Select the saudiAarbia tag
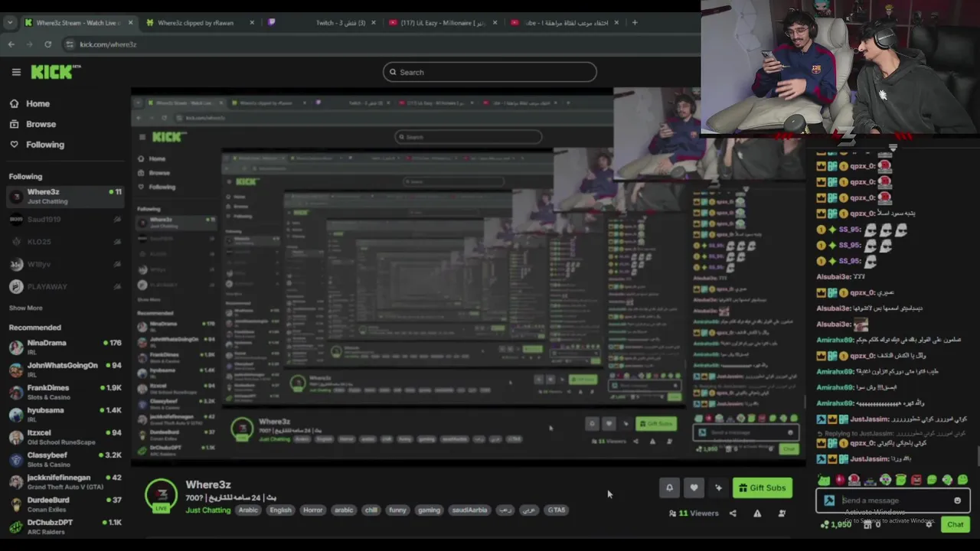Image resolution: width=980 pixels, height=551 pixels. tap(469, 510)
